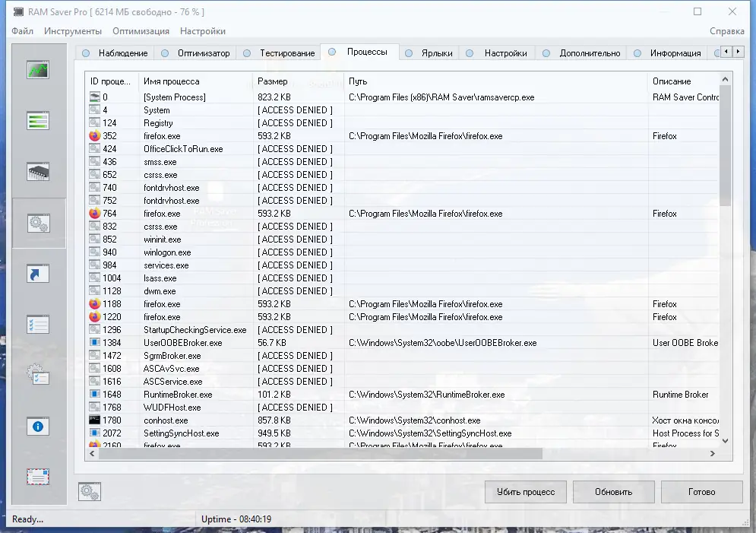The height and width of the screenshot is (533, 756).
Task: Open Shortcuts via the arrow sidebar icon
Action: coord(38,273)
